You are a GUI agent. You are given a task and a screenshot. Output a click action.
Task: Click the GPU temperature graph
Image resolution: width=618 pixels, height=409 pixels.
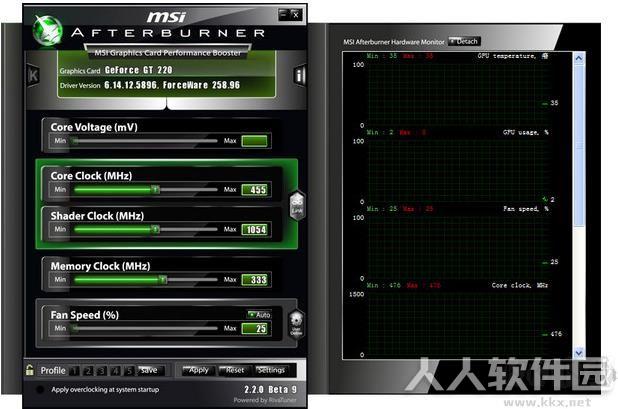[457, 95]
